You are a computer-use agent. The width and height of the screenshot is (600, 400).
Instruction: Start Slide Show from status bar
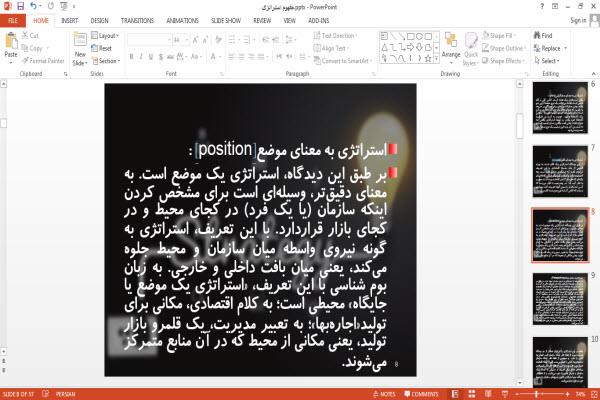tap(505, 394)
